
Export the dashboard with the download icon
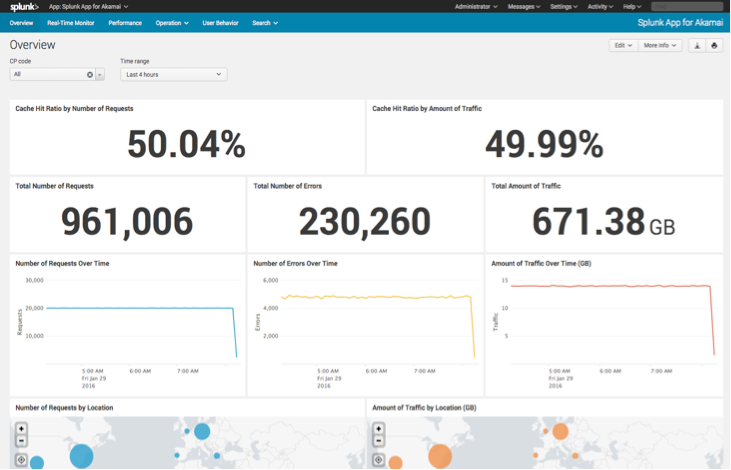(697, 46)
